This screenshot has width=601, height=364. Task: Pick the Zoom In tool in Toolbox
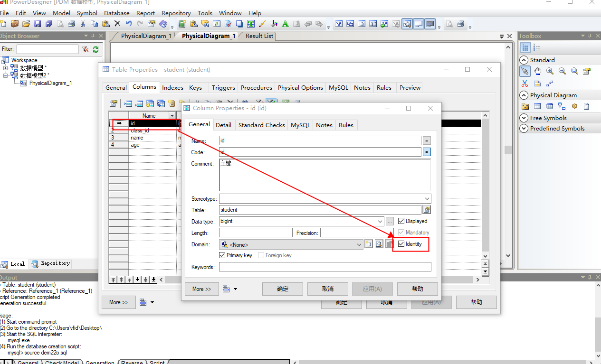550,71
